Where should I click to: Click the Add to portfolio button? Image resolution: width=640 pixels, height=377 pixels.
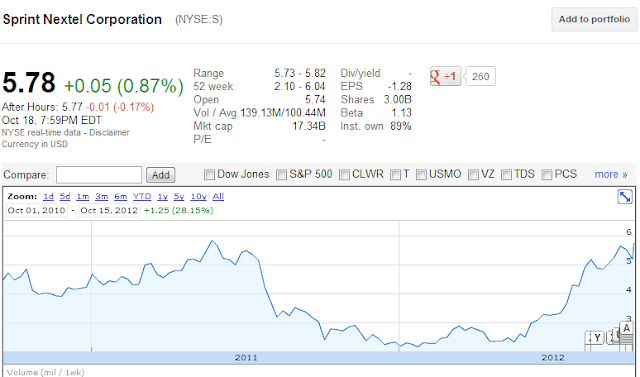click(x=594, y=19)
